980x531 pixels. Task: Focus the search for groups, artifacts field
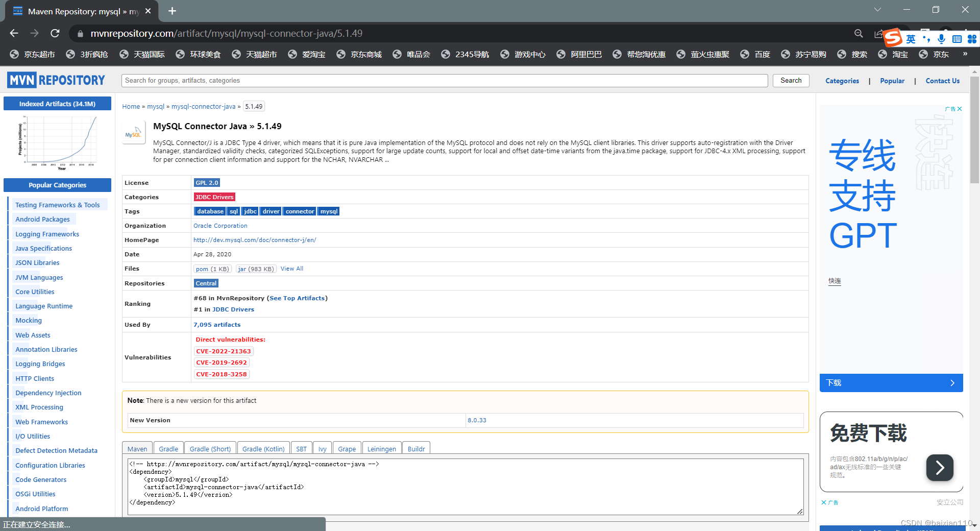pyautogui.click(x=445, y=80)
